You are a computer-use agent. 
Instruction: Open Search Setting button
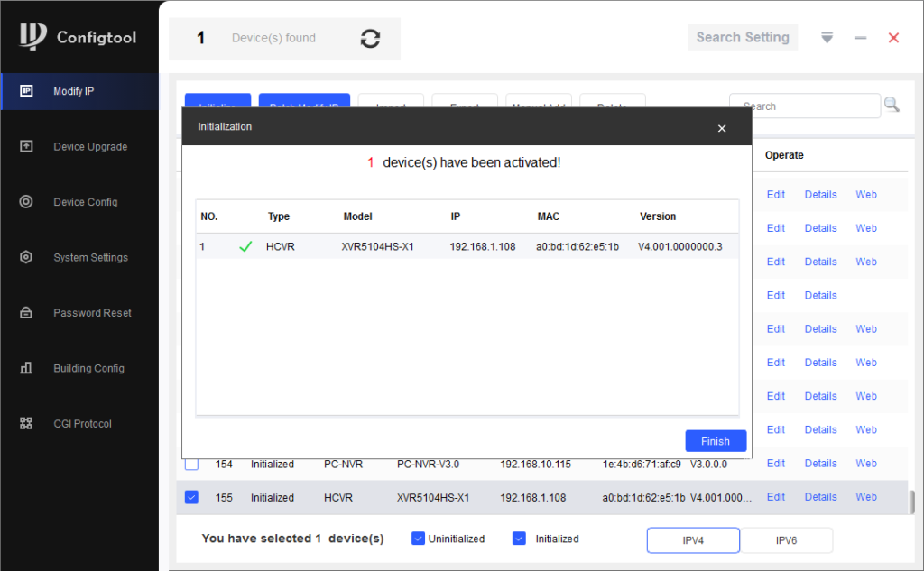pos(743,38)
